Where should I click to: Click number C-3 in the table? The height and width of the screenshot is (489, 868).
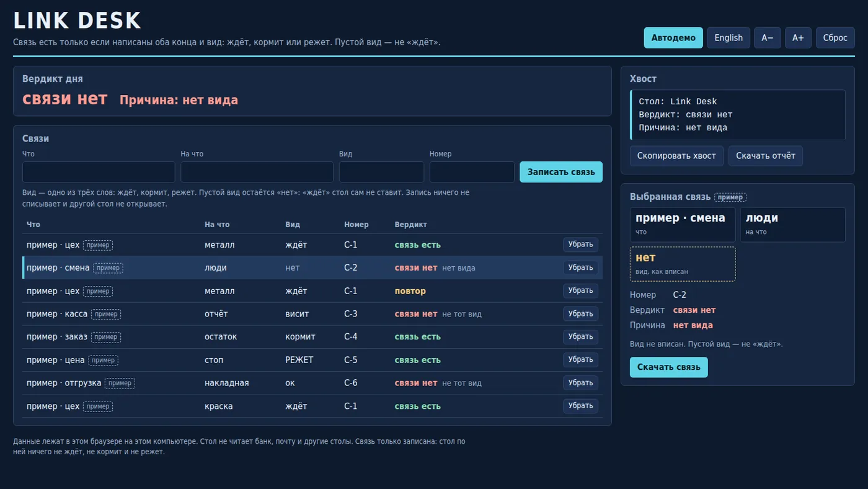click(x=351, y=314)
